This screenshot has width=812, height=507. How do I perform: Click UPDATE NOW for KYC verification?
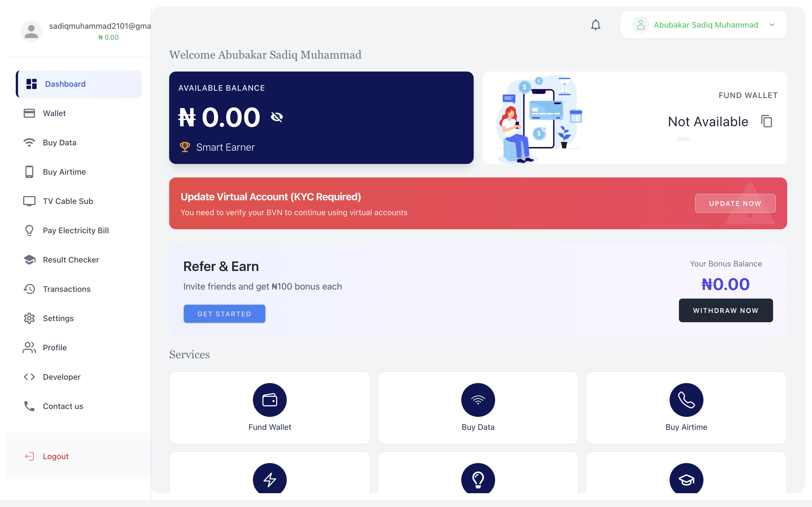click(735, 203)
